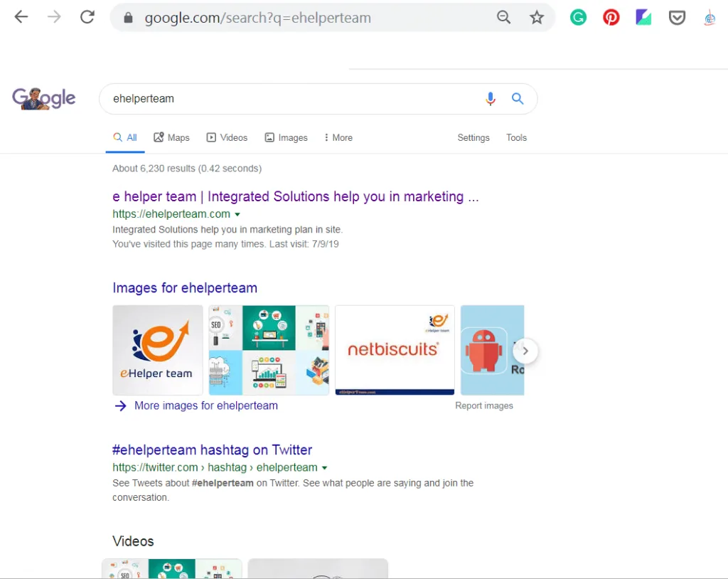Screen dimensions: 728x579
Task: Switch to the Images tab
Action: (286, 137)
